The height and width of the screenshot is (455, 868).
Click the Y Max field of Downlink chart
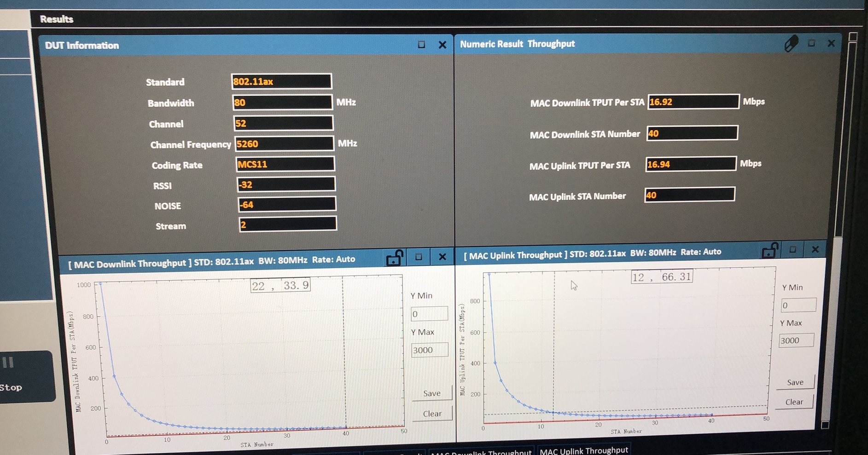[430, 350]
